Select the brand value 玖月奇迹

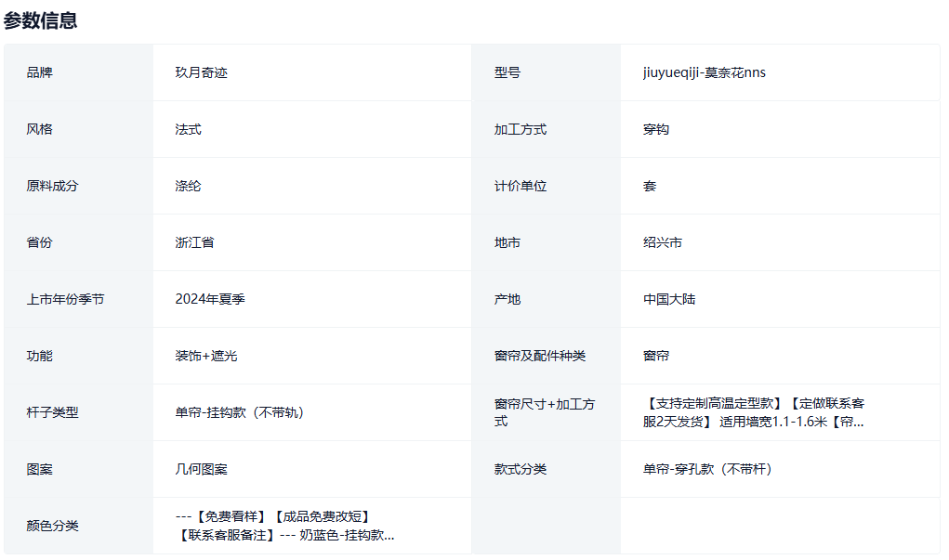click(x=201, y=72)
